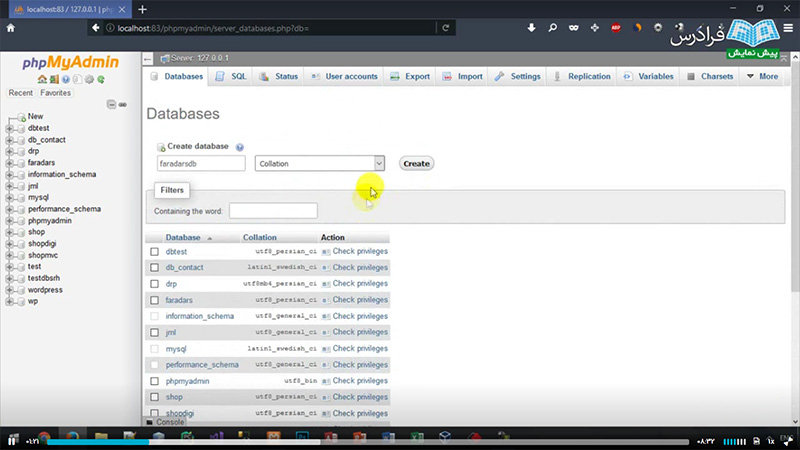Check the box next to drp

tap(154, 284)
